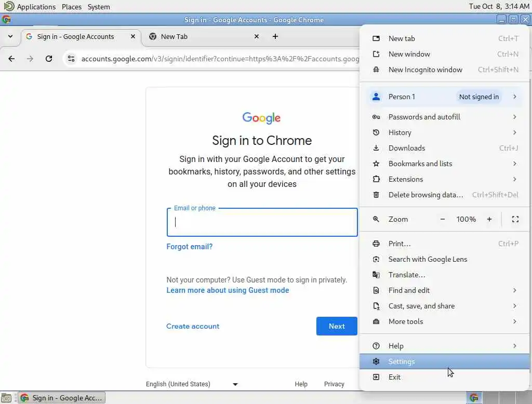Click Sign in - Google Acc… taskbar button
This screenshot has height=404, width=532.
(61, 398)
